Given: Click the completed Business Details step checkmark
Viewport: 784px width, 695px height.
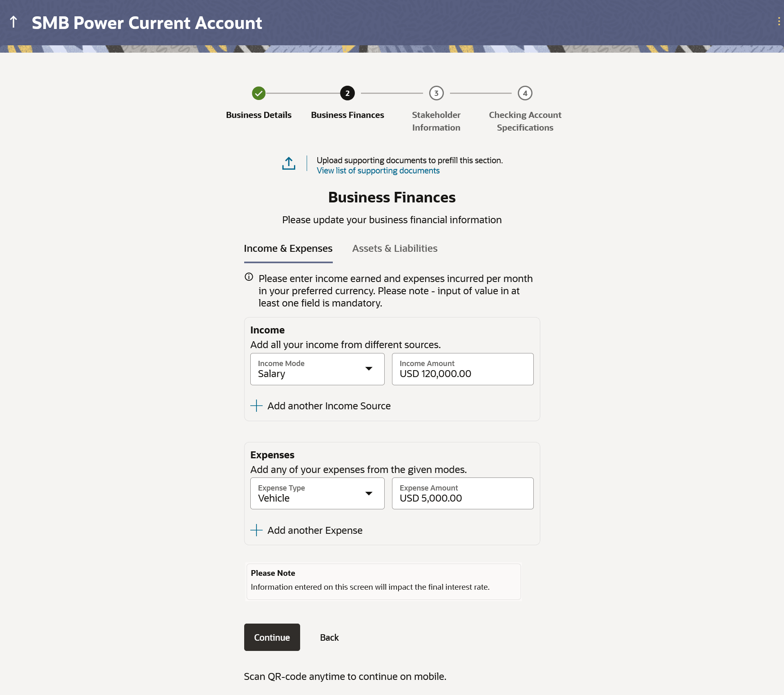Looking at the screenshot, I should click(258, 93).
